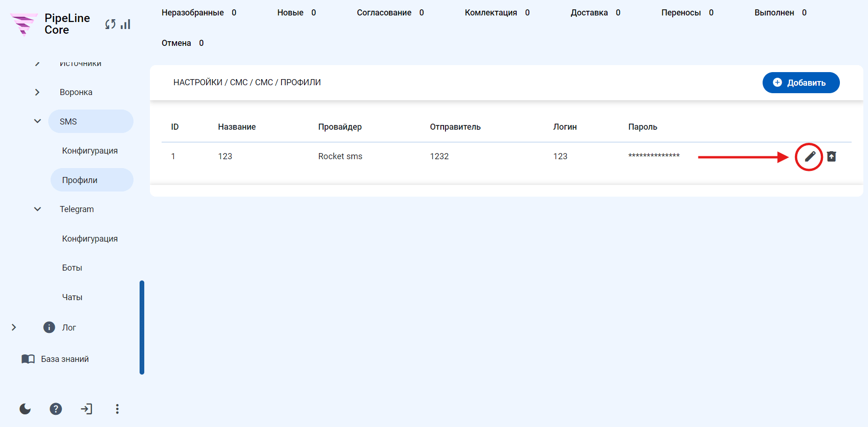Click the Лог info icon
The image size is (868, 427).
coord(49,327)
